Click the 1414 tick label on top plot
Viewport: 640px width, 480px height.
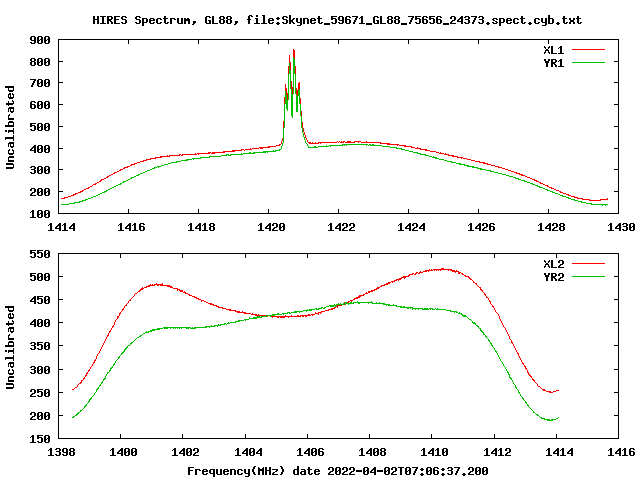pos(61,227)
